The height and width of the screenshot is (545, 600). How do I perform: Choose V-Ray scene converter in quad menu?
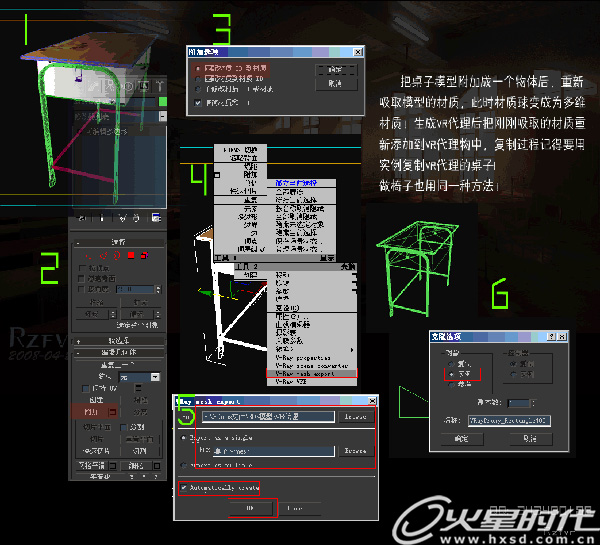311,366
